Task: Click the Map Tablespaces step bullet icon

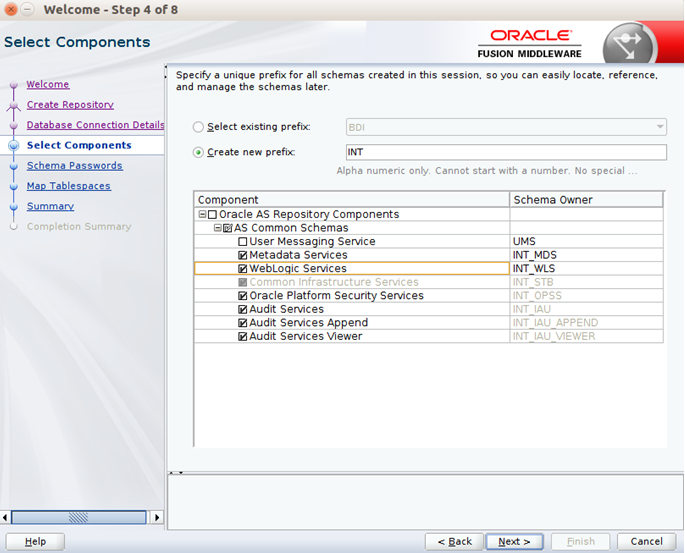Action: click(x=14, y=187)
